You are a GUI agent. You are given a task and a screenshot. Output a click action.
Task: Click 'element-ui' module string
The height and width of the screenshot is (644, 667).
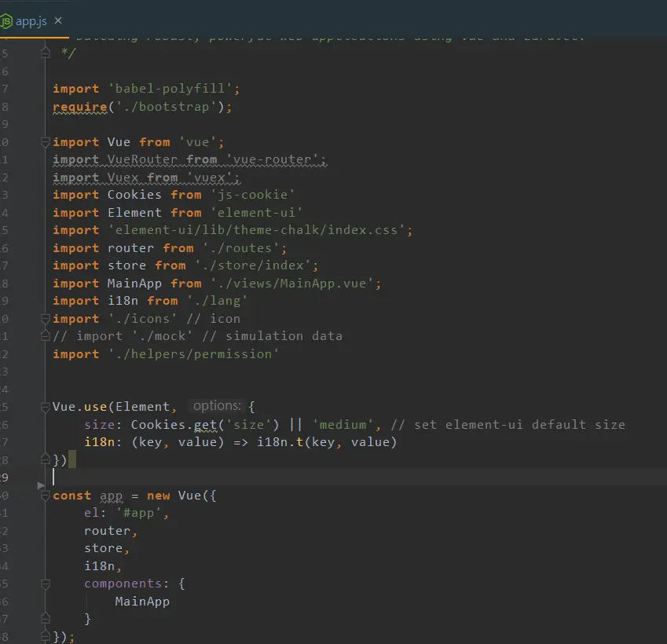(x=256, y=213)
